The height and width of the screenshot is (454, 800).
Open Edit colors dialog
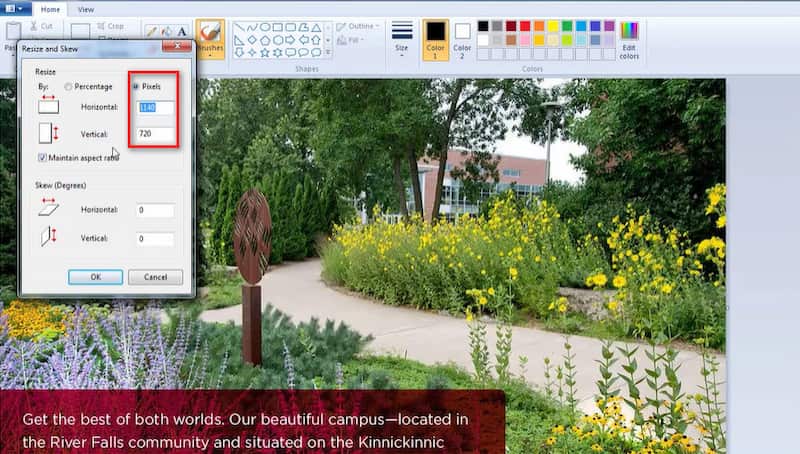tap(629, 41)
